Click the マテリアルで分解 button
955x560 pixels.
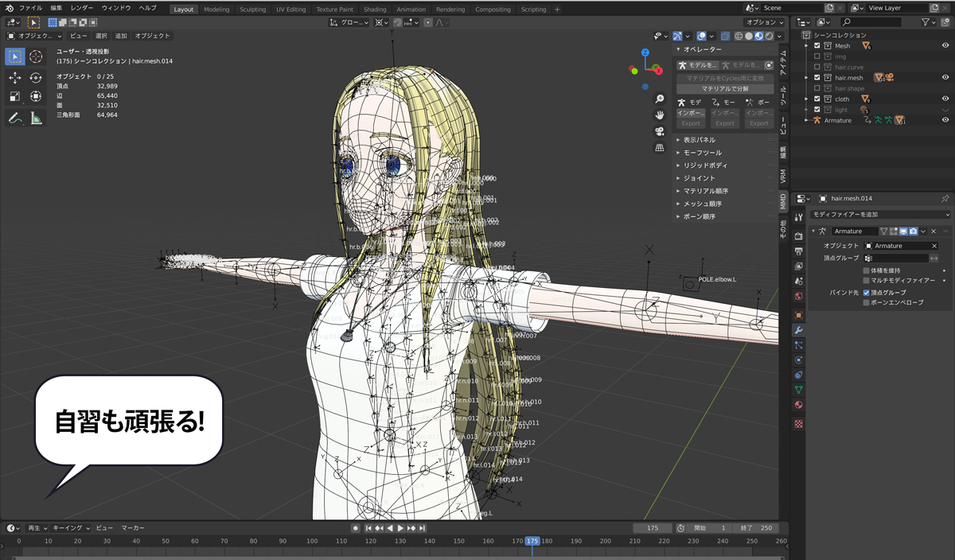724,89
